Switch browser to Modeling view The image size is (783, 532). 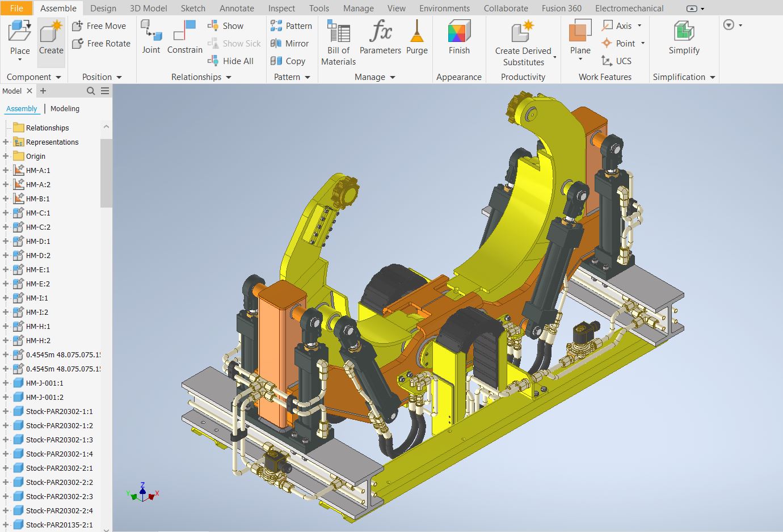click(x=65, y=108)
